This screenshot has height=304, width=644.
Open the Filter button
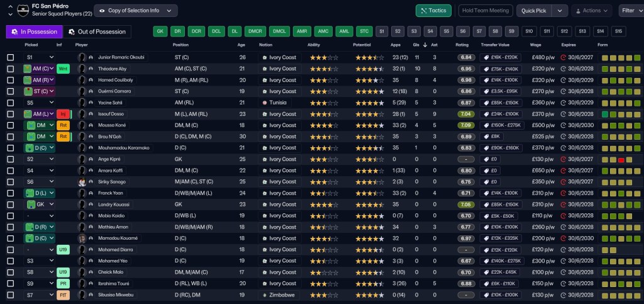(x=631, y=11)
